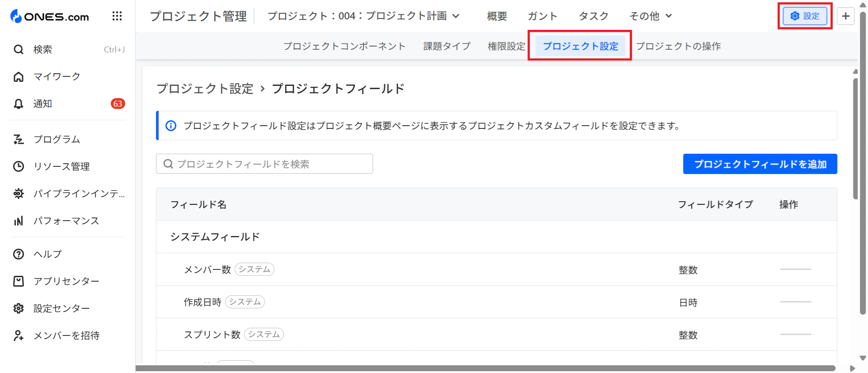
Task: Click プロジェクト設定 breadcrumb link
Action: click(205, 89)
